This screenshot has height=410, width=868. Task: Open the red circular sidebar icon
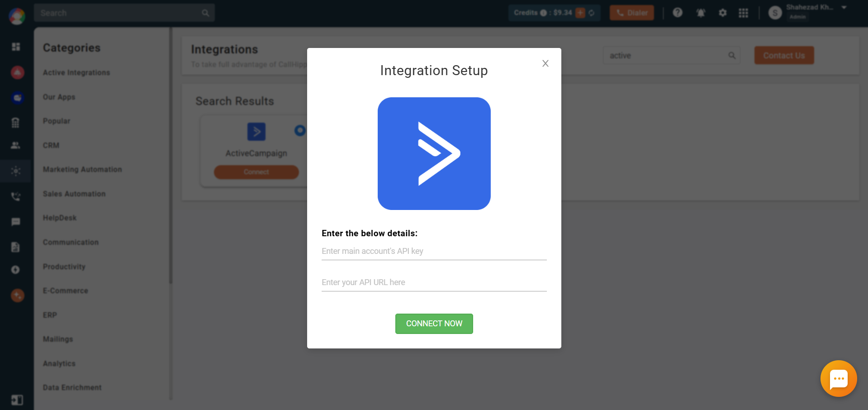[x=17, y=72]
